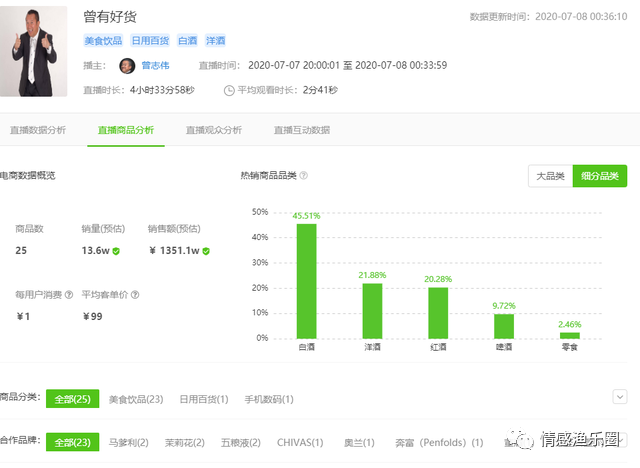Open the 直播互动数据 tab
The image size is (640, 468).
[x=302, y=130]
